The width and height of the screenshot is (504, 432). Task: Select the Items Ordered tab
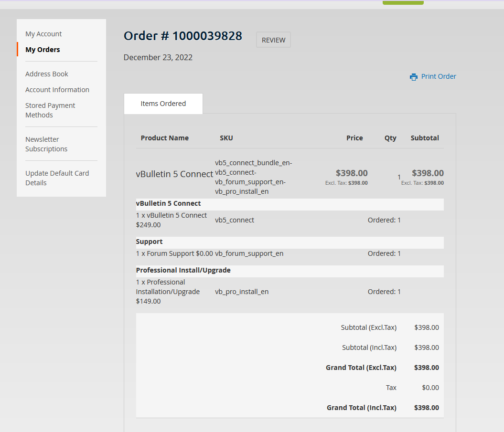(163, 104)
